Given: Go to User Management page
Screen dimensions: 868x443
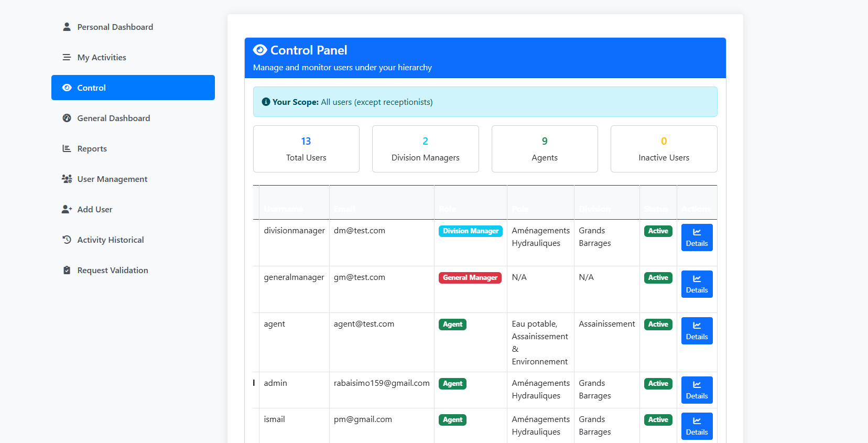Looking at the screenshot, I should [112, 179].
